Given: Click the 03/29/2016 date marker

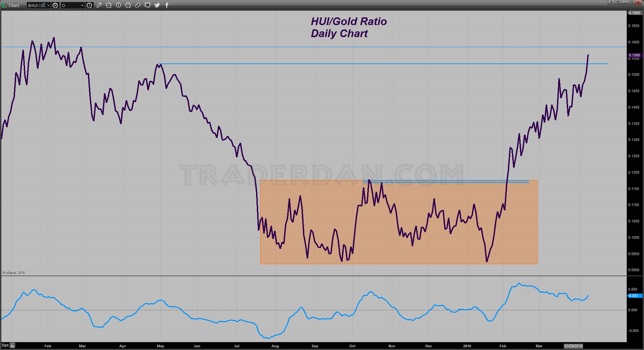Looking at the screenshot, I should (x=573, y=346).
